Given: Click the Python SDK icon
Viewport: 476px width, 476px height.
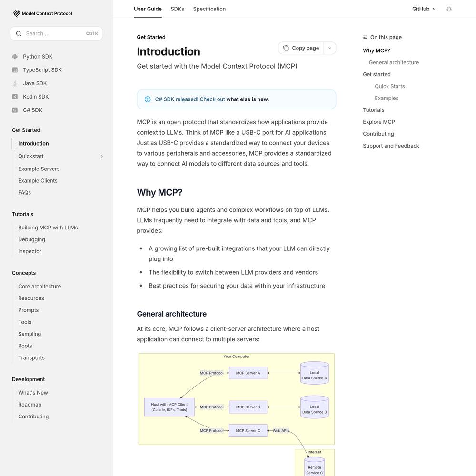Looking at the screenshot, I should click(x=15, y=57).
